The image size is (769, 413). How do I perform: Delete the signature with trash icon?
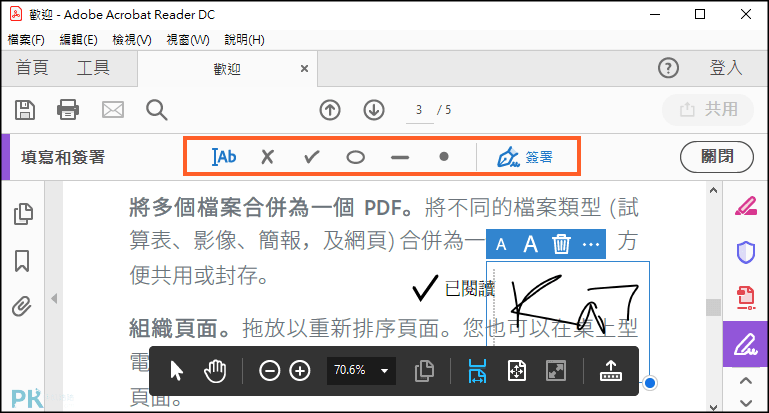[561, 244]
